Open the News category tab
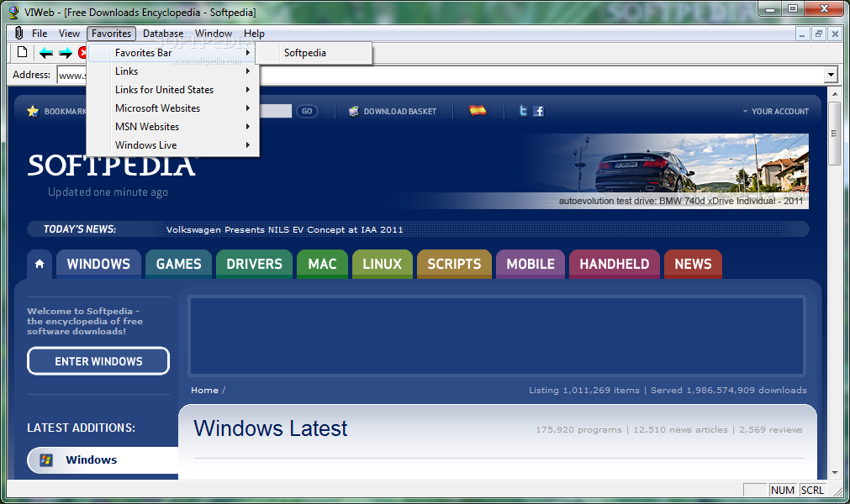 pyautogui.click(x=693, y=264)
